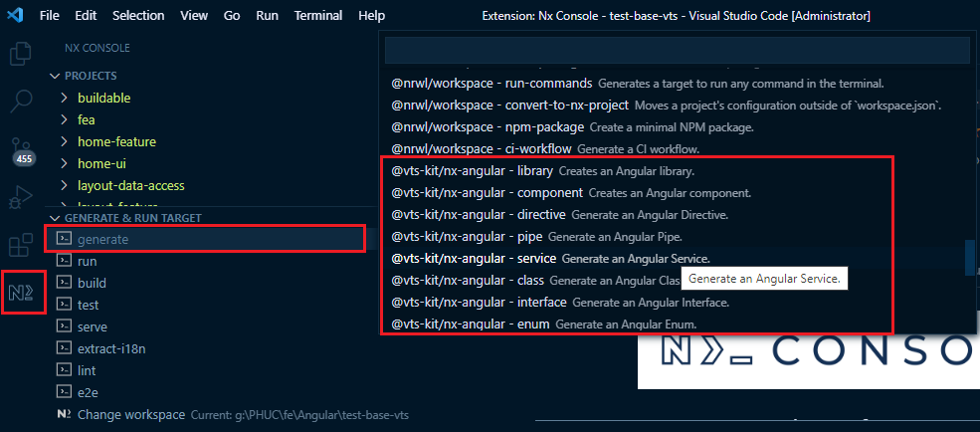Screen dimensions: 980x432
Task: Click the quick pick search input
Action: click(677, 50)
